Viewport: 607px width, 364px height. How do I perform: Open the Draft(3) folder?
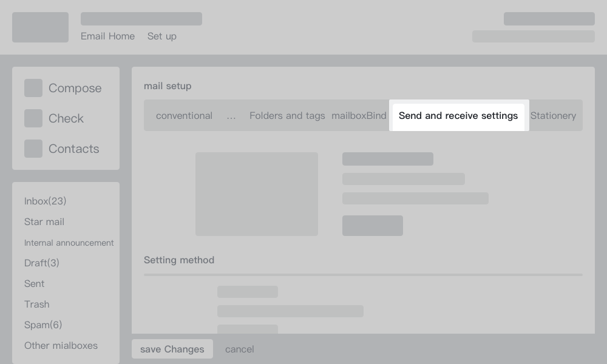point(42,263)
